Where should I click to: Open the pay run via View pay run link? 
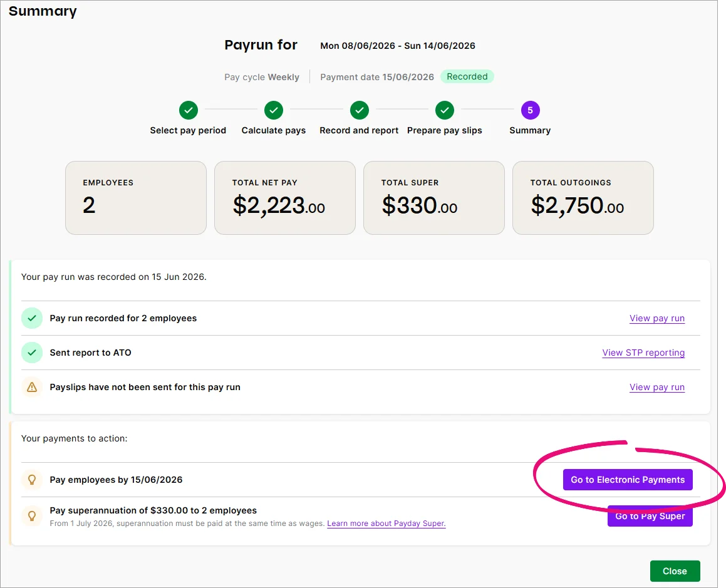click(656, 318)
